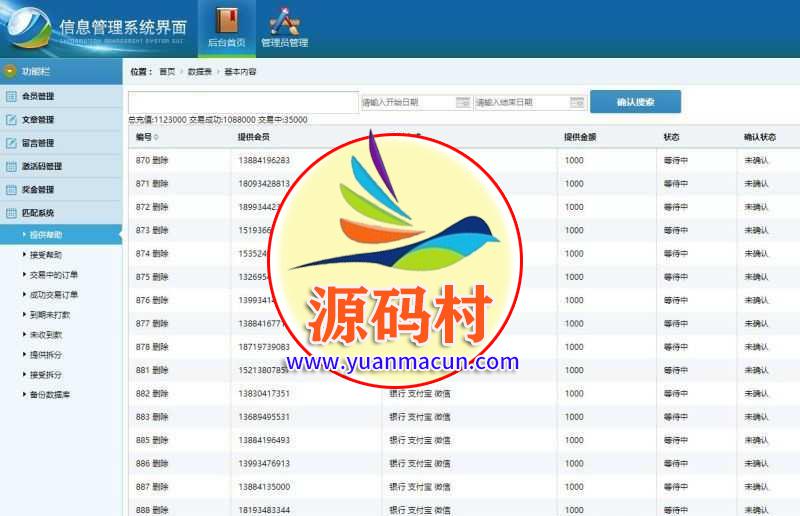Focus the keyword search text box

pos(243,102)
